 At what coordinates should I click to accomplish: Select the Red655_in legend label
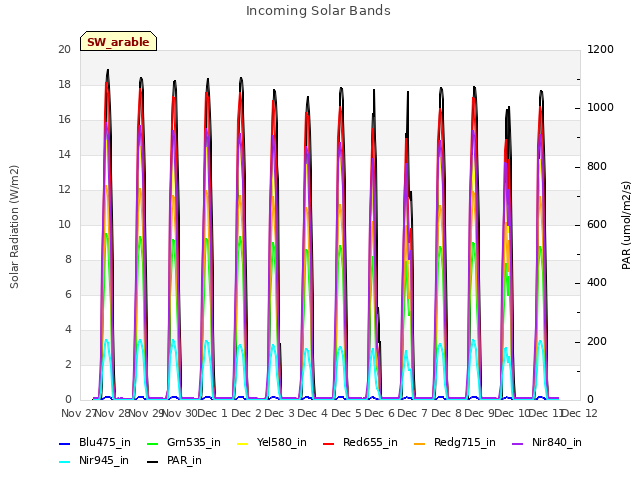(x=370, y=442)
